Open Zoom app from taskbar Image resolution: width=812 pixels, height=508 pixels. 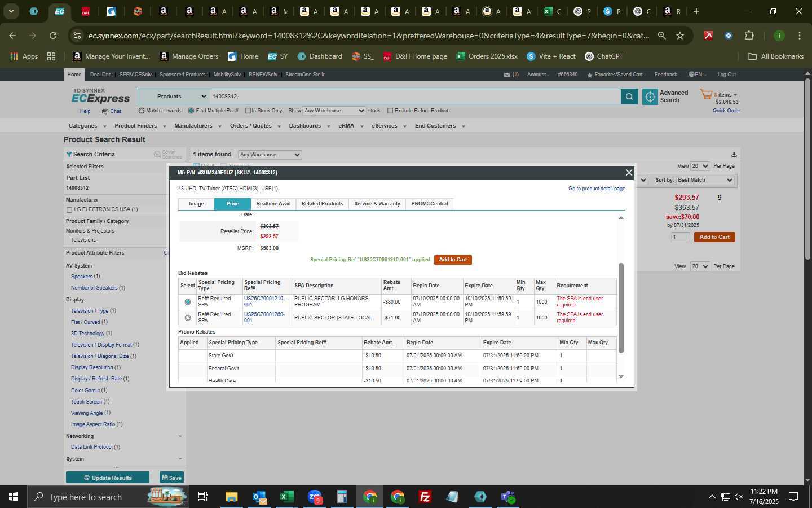[x=315, y=497]
